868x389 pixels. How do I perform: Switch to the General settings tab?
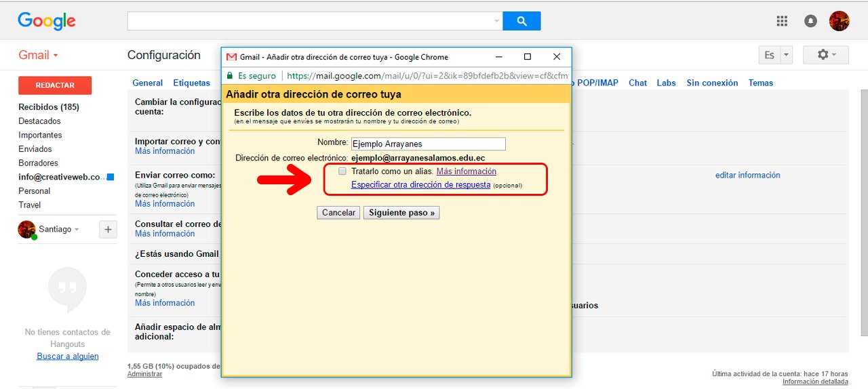click(147, 83)
